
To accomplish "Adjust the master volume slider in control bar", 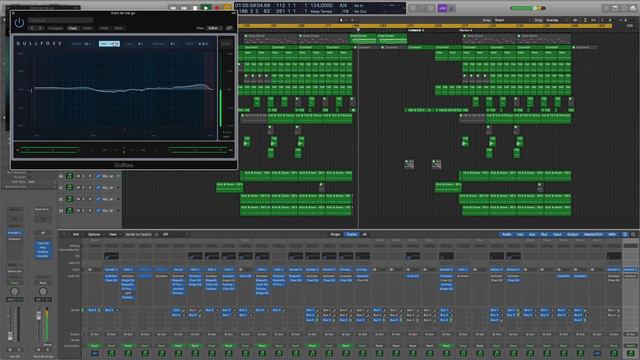I will pos(528,8).
